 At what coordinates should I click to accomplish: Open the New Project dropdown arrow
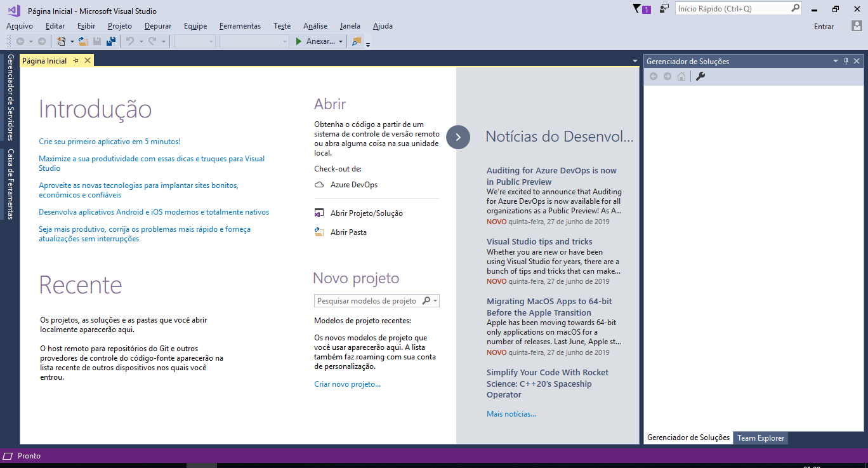[72, 41]
